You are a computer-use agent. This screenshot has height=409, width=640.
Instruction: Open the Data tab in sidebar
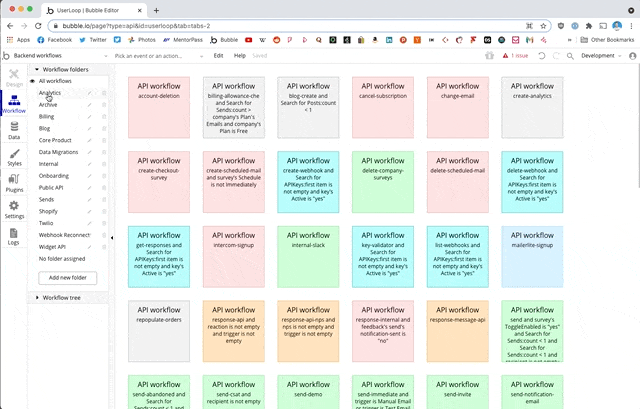(14, 131)
